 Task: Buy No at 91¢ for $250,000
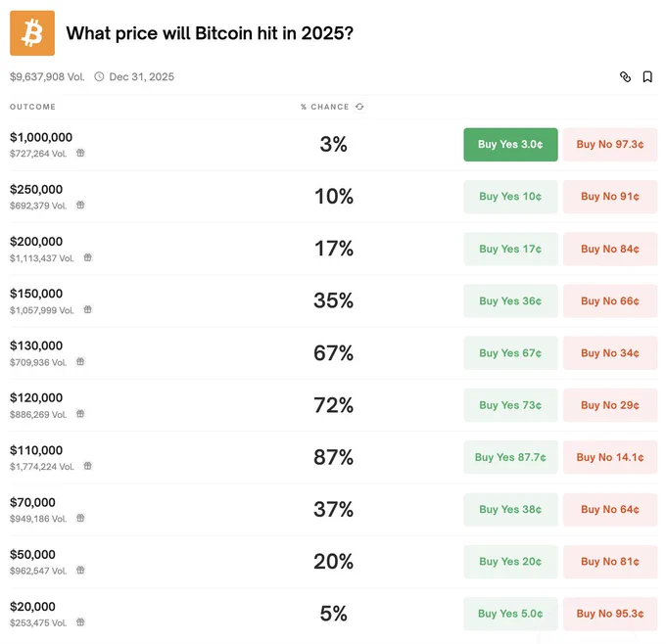pos(610,197)
